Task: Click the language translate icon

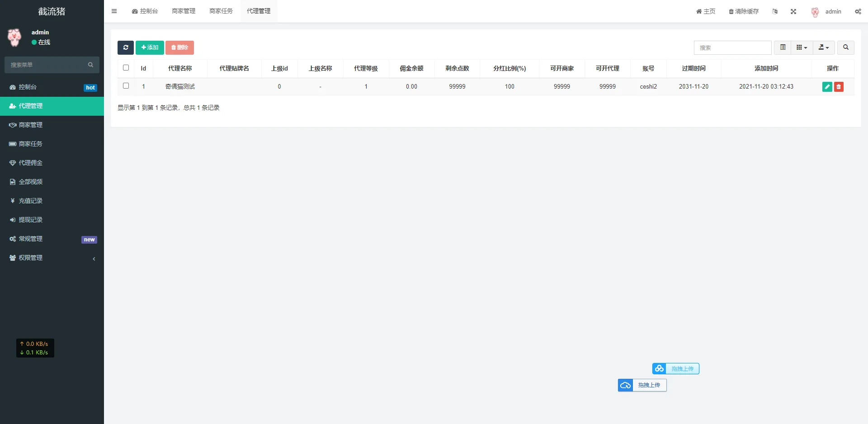Action: click(x=775, y=12)
